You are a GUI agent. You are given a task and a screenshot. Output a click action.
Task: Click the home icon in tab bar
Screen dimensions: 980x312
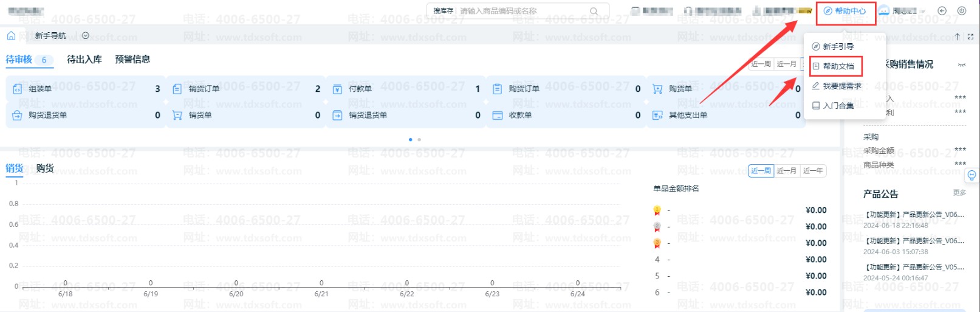(x=11, y=36)
